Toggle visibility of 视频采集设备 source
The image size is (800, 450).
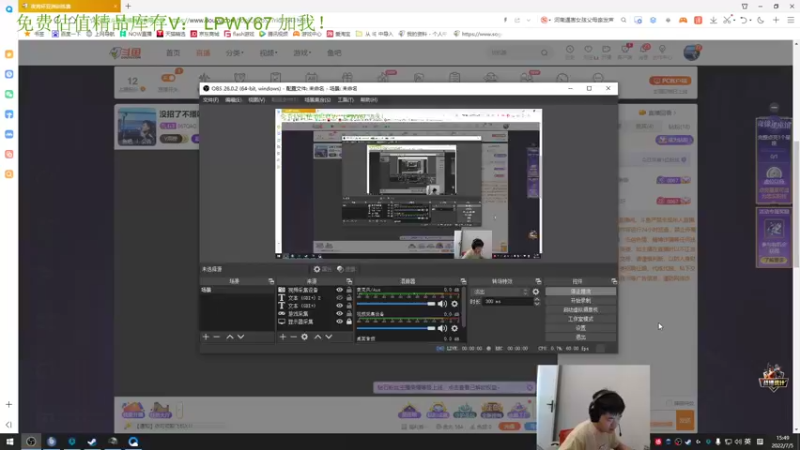(339, 290)
